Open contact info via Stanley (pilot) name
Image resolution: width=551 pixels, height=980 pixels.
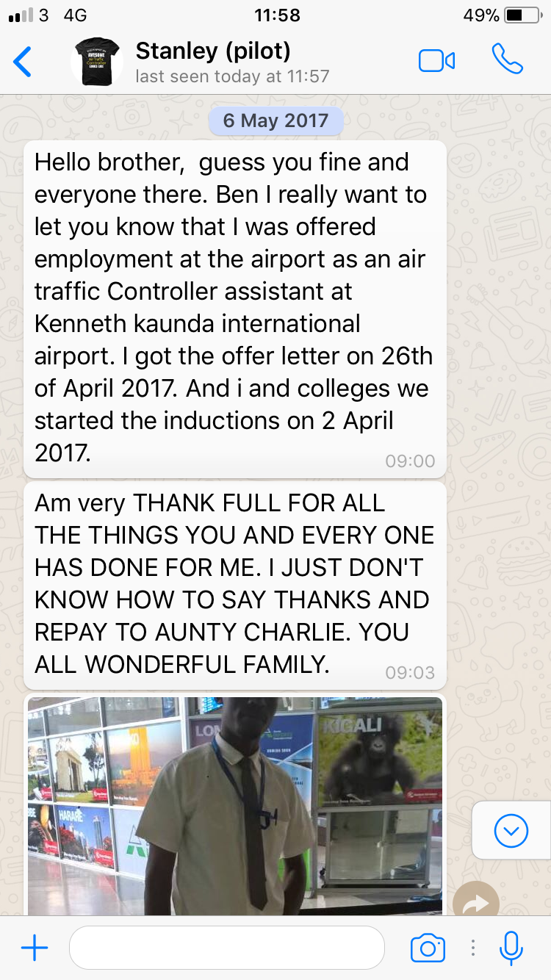pyautogui.click(x=213, y=51)
